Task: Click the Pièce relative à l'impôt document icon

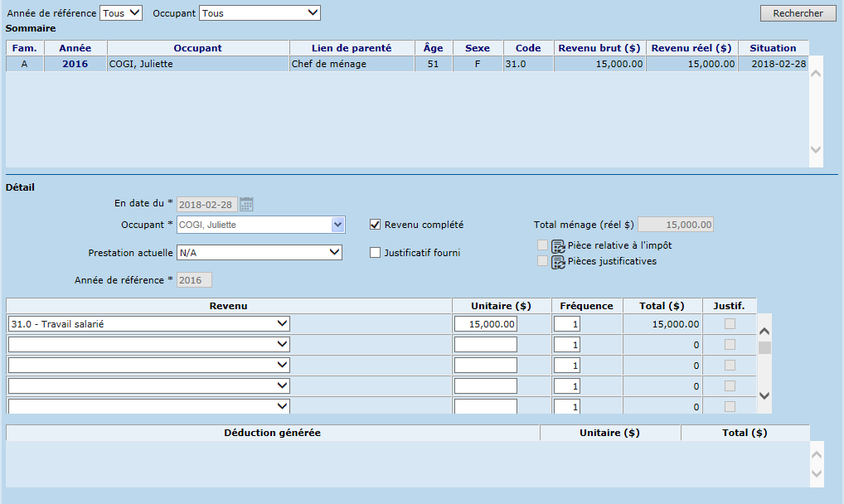Action: (558, 246)
